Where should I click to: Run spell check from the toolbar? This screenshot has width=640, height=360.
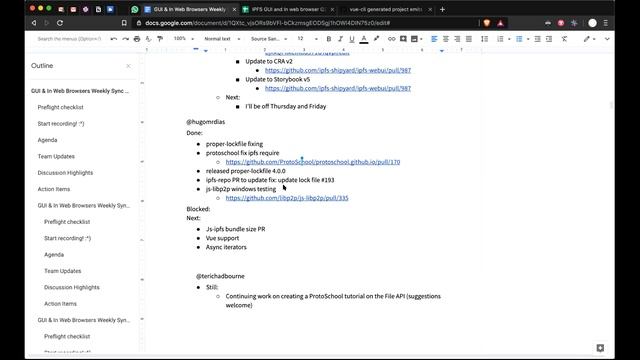coord(148,39)
